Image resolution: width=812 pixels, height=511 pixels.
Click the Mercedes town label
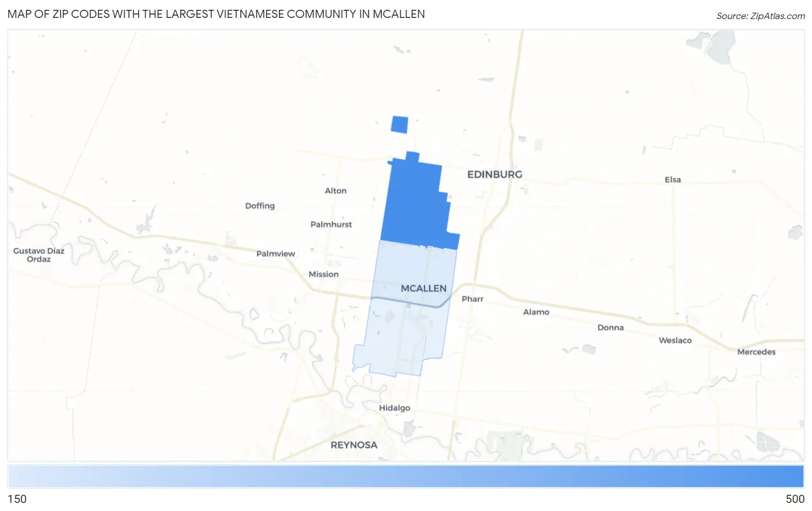click(756, 351)
